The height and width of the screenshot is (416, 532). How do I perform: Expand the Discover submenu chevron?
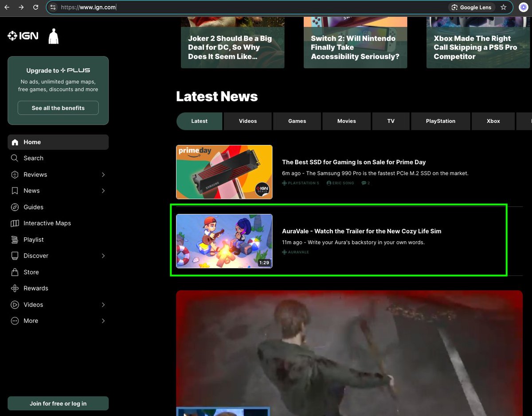(x=103, y=256)
